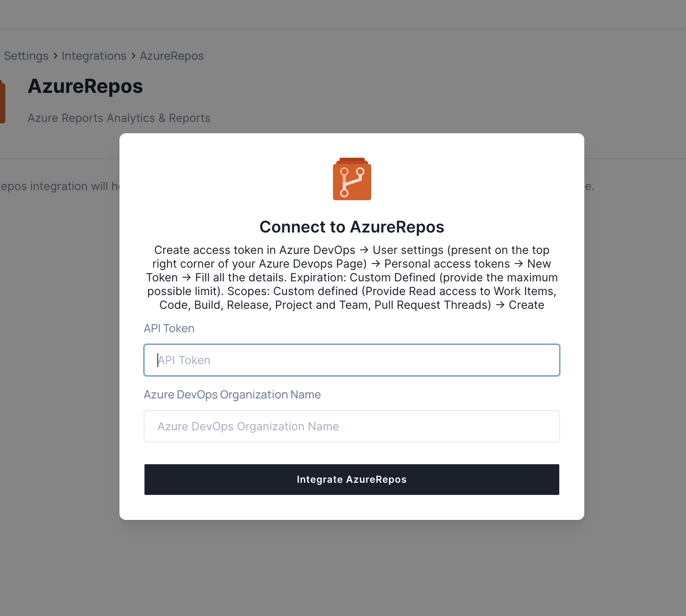
Task: Focus the Azure DevOps Organization Name field
Action: coord(352,426)
